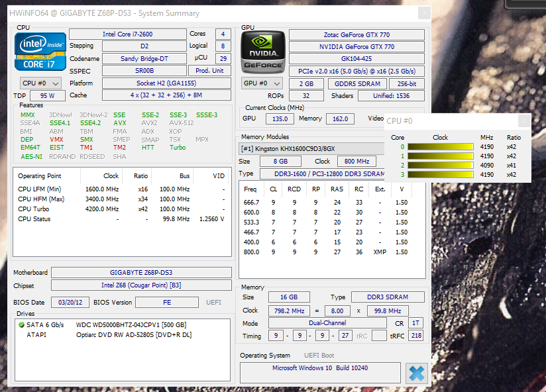Click the 666.7 memory timing row
This screenshot has height=392, width=546.
click(325, 202)
